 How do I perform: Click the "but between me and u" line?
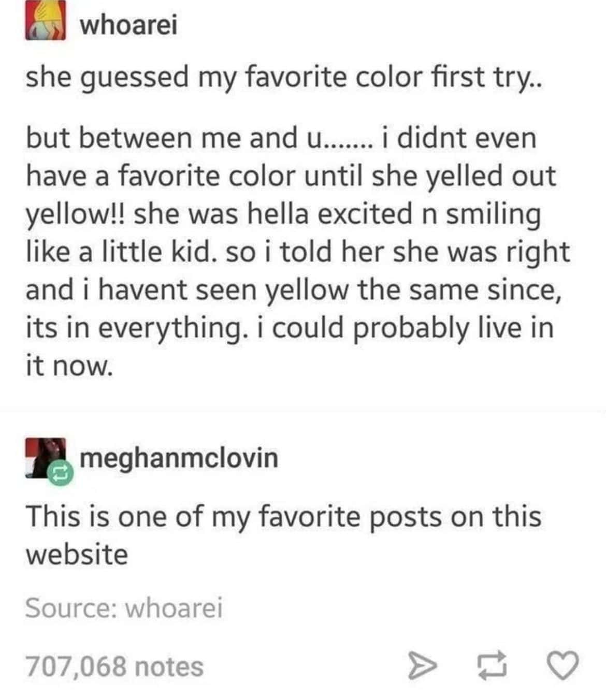pyautogui.click(x=281, y=139)
